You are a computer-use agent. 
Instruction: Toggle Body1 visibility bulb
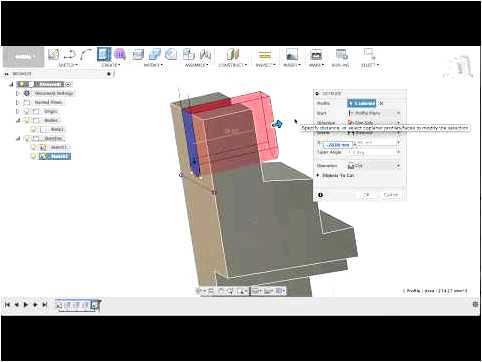tap(33, 129)
